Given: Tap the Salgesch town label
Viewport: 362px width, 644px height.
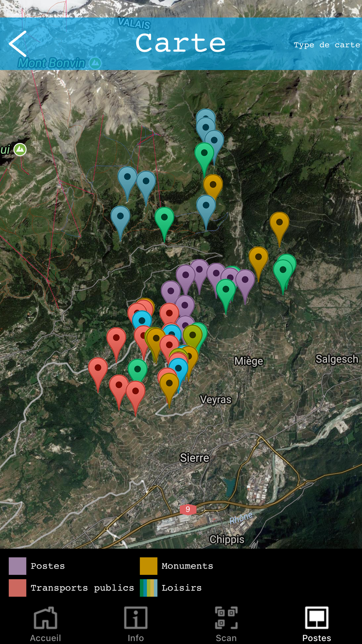Looking at the screenshot, I should (x=337, y=359).
